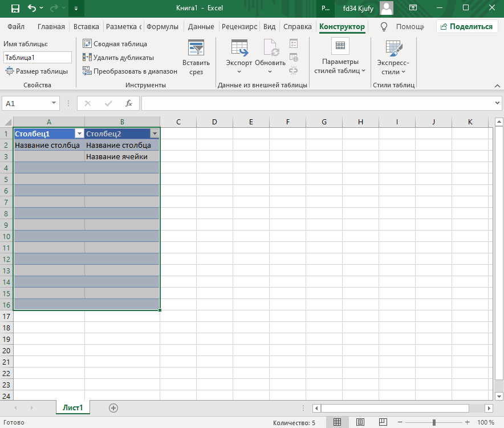
Task: Expand Экспресс-стили table styles gallery
Action: (x=393, y=58)
